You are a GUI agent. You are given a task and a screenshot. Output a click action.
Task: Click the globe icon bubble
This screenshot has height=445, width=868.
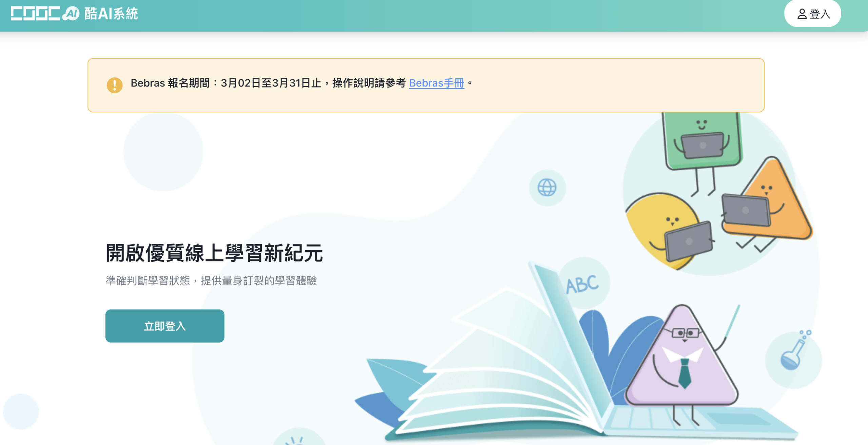click(x=547, y=188)
